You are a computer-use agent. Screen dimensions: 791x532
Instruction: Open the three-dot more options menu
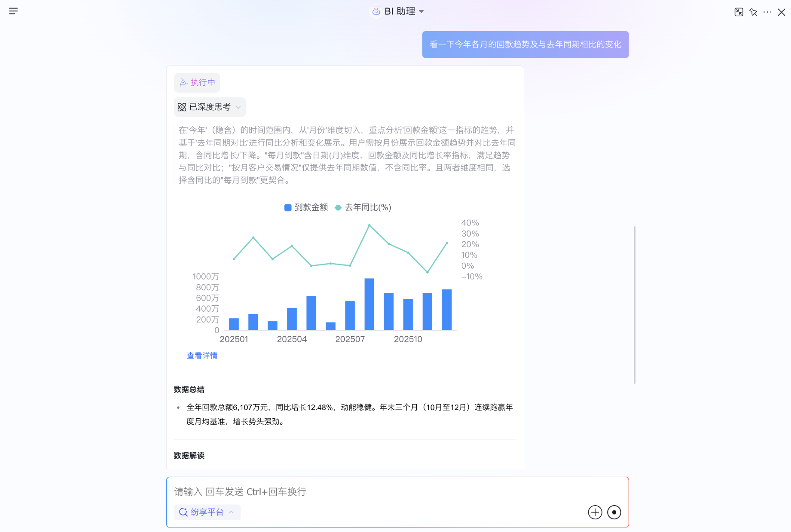click(767, 12)
